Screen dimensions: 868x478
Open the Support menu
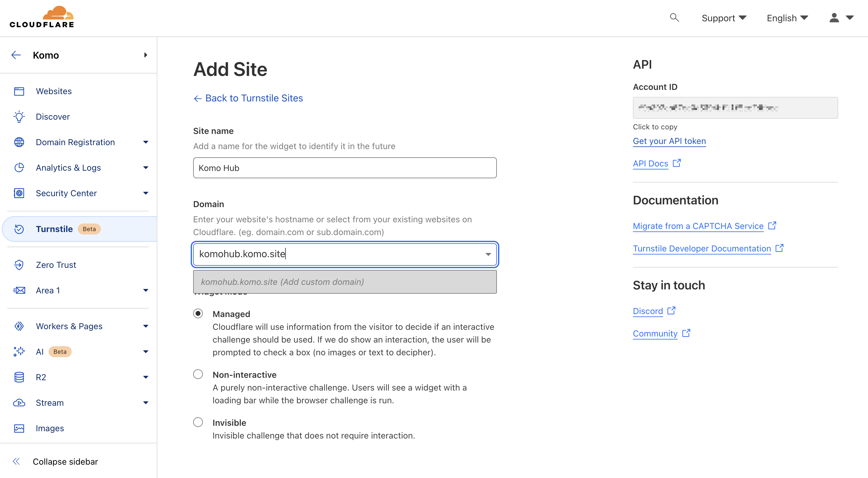[x=724, y=18]
